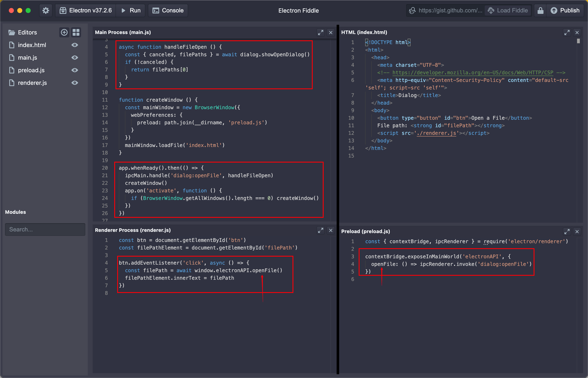Click the 'handleFileOpen' function name in main.js

(185, 47)
